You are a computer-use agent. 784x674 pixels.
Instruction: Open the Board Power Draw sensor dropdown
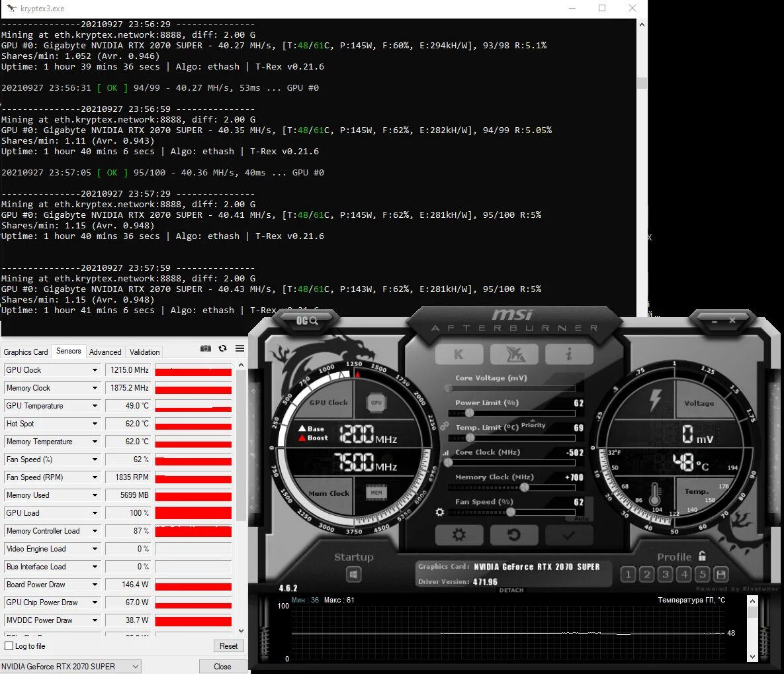coord(95,585)
